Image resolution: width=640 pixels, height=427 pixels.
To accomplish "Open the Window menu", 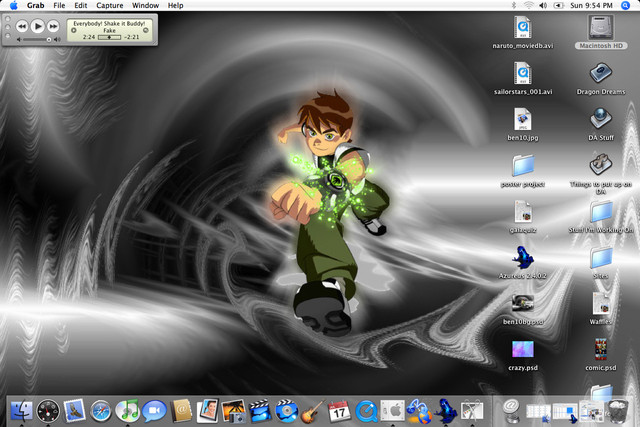I will tap(145, 5).
